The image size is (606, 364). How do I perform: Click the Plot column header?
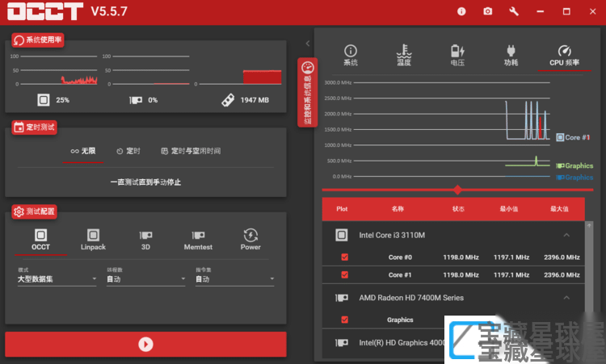click(342, 209)
